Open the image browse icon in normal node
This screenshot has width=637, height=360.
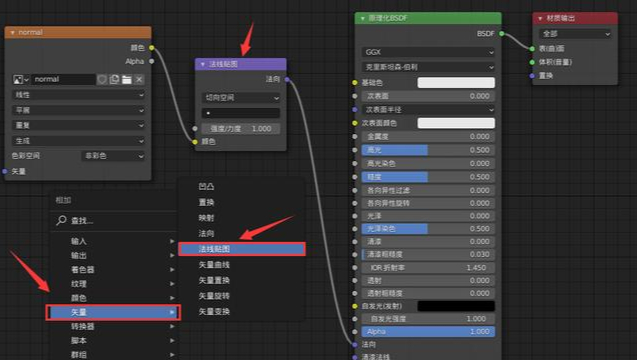pyautogui.click(x=20, y=80)
